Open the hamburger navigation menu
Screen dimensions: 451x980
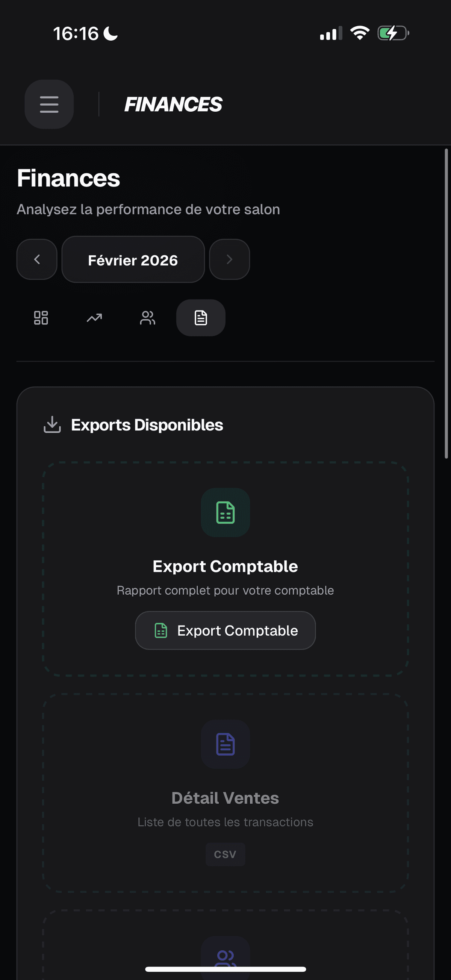click(49, 104)
